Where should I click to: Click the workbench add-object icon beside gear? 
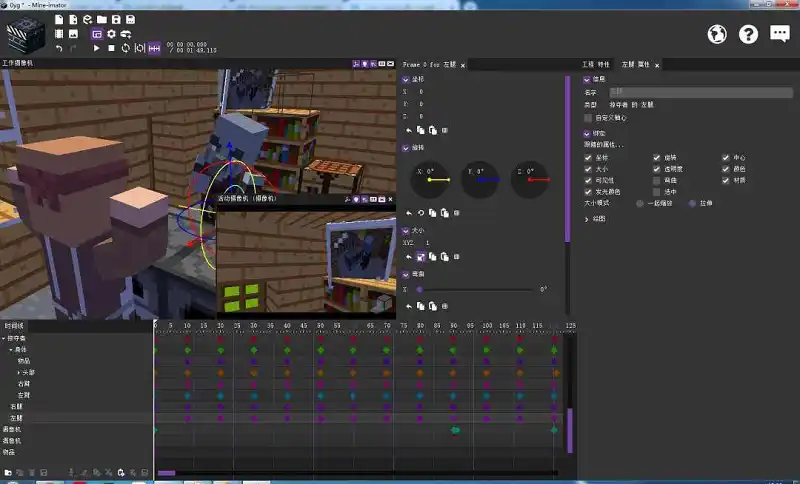click(x=126, y=34)
